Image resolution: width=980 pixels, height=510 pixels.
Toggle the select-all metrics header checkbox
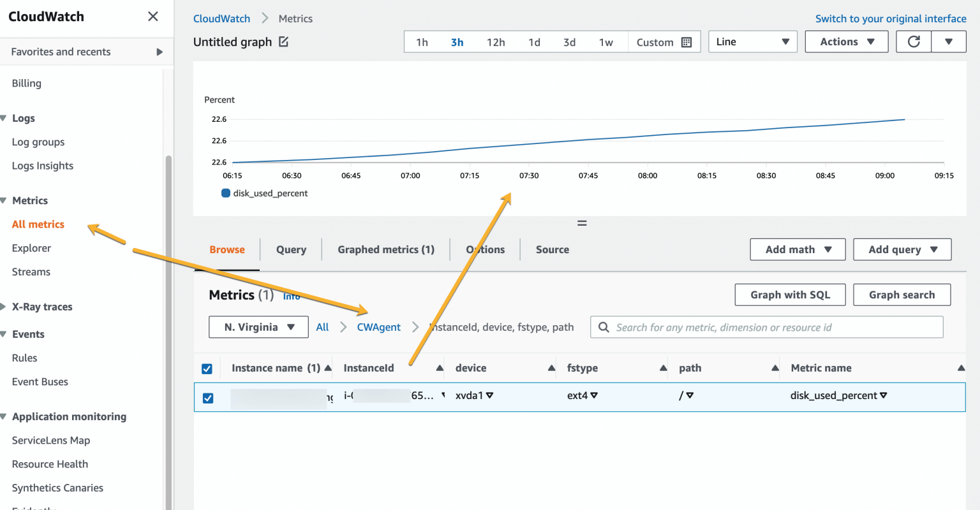tap(207, 368)
